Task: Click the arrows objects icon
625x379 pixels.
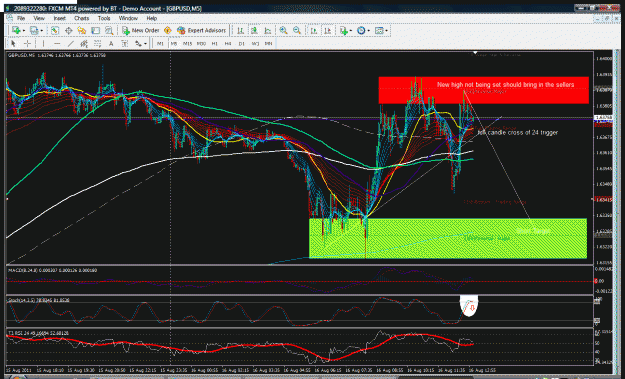Action: click(138, 43)
